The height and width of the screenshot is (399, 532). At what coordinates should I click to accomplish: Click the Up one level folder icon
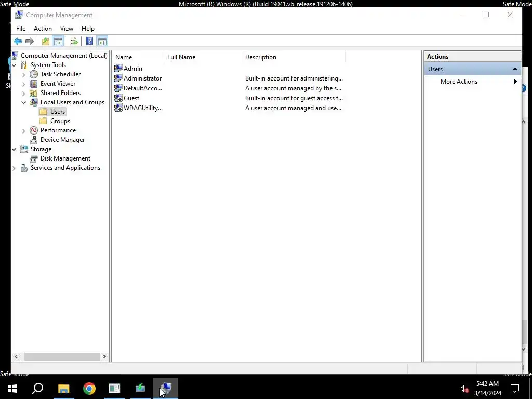click(x=46, y=42)
